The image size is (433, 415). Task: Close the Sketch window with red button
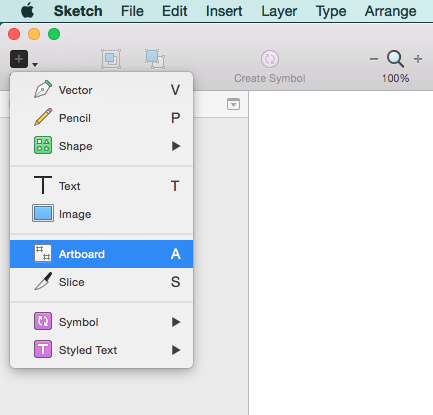point(14,34)
